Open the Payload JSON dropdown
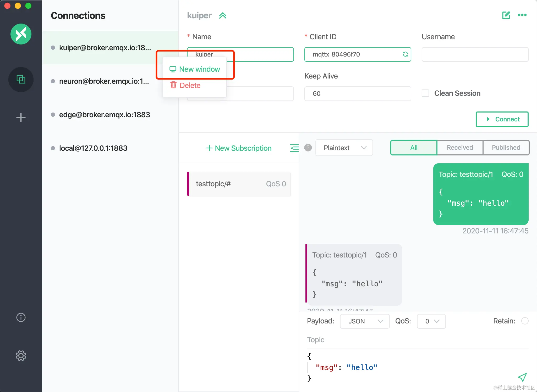This screenshot has width=537, height=392. tap(365, 321)
